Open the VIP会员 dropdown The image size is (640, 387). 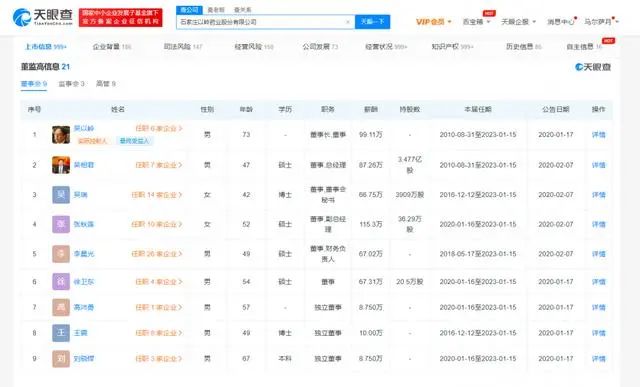coord(433,22)
